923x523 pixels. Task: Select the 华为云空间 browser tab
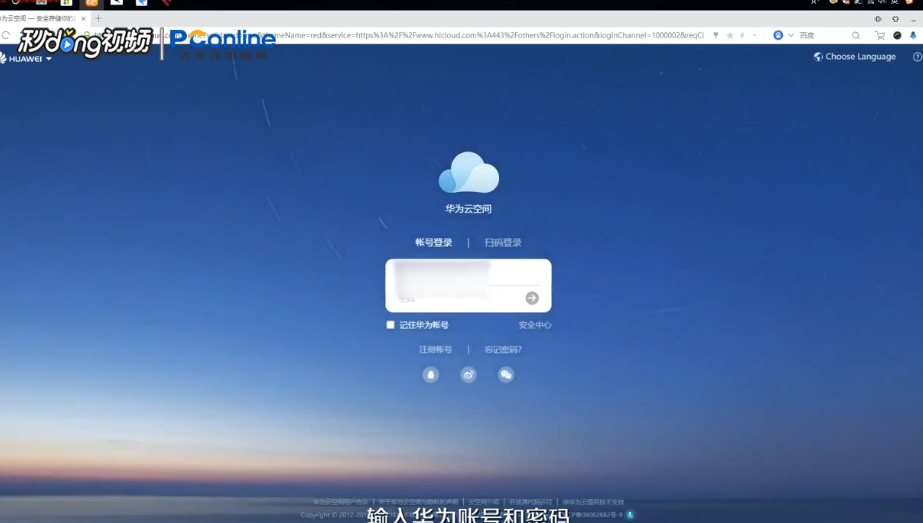click(x=39, y=18)
